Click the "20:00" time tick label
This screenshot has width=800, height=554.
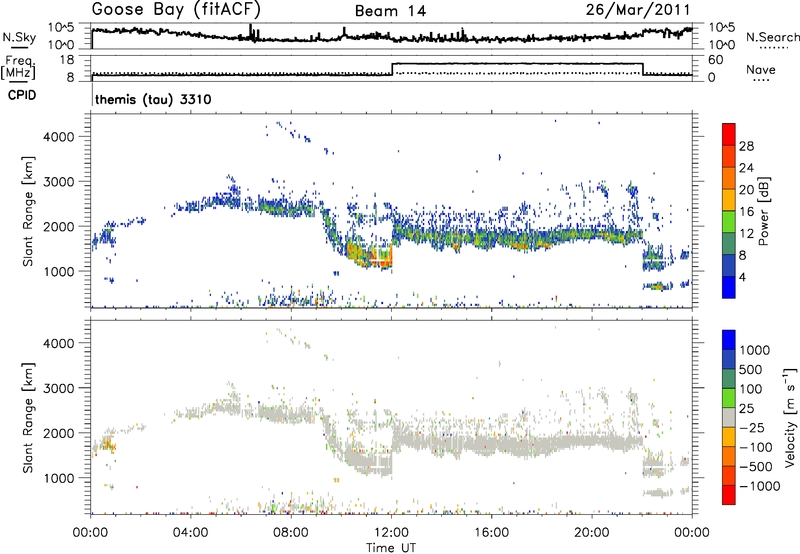pyautogui.click(x=592, y=533)
